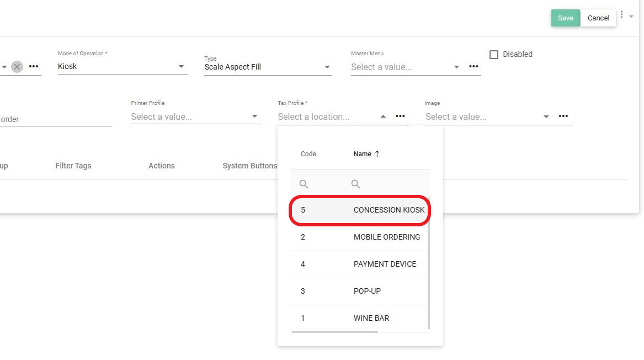The width and height of the screenshot is (644, 360).
Task: Open the Actions tab
Action: click(x=161, y=166)
